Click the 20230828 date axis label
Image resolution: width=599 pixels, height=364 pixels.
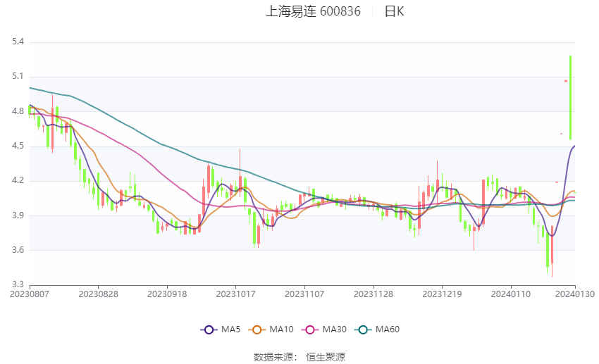tap(98, 294)
